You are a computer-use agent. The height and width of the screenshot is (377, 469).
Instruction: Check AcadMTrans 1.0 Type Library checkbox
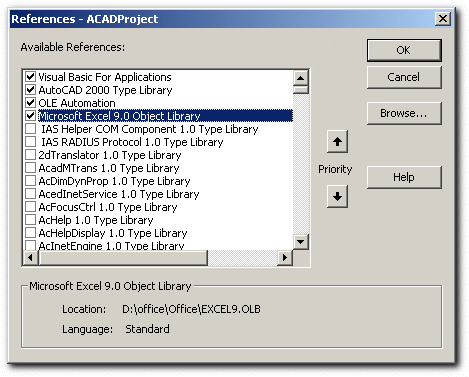(x=30, y=168)
